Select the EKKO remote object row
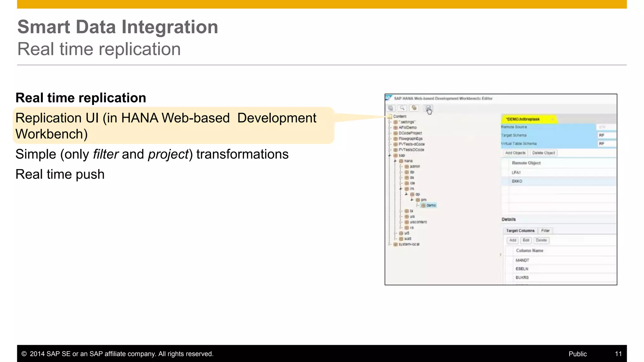Viewport: 644px width, 362px height. click(x=517, y=181)
